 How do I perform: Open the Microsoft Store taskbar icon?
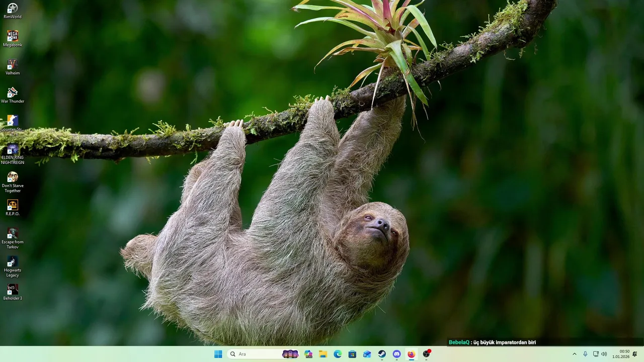pos(352,354)
